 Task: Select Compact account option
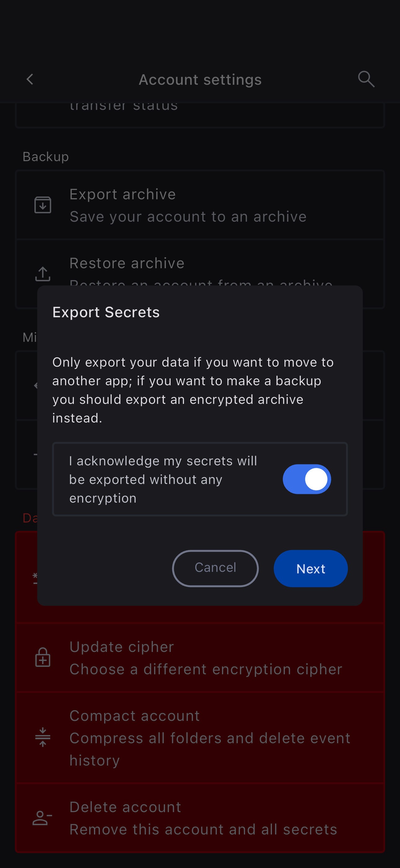200,737
